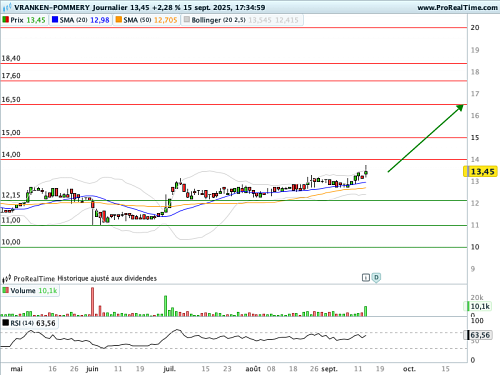Click the black RSI (14) legend square
The height and width of the screenshot is (375, 500).
tap(6, 323)
